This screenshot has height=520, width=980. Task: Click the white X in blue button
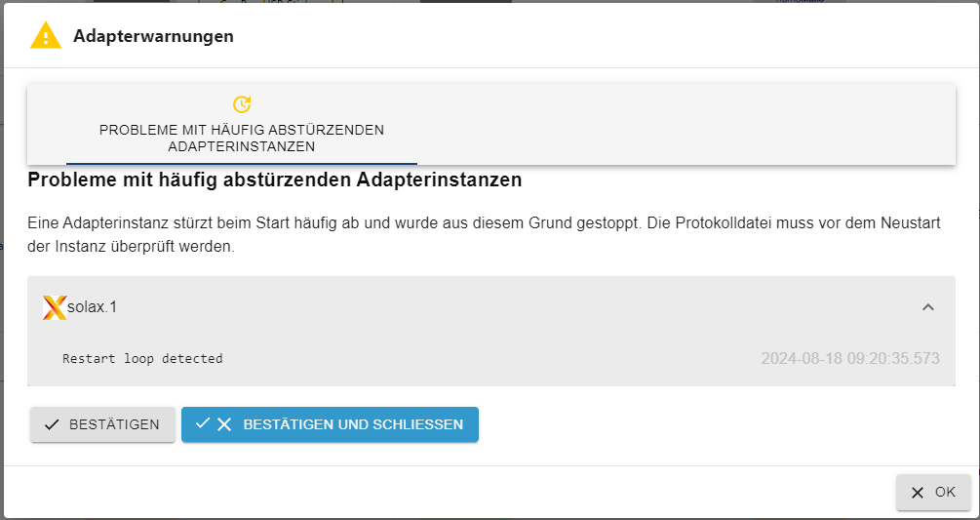(x=223, y=425)
